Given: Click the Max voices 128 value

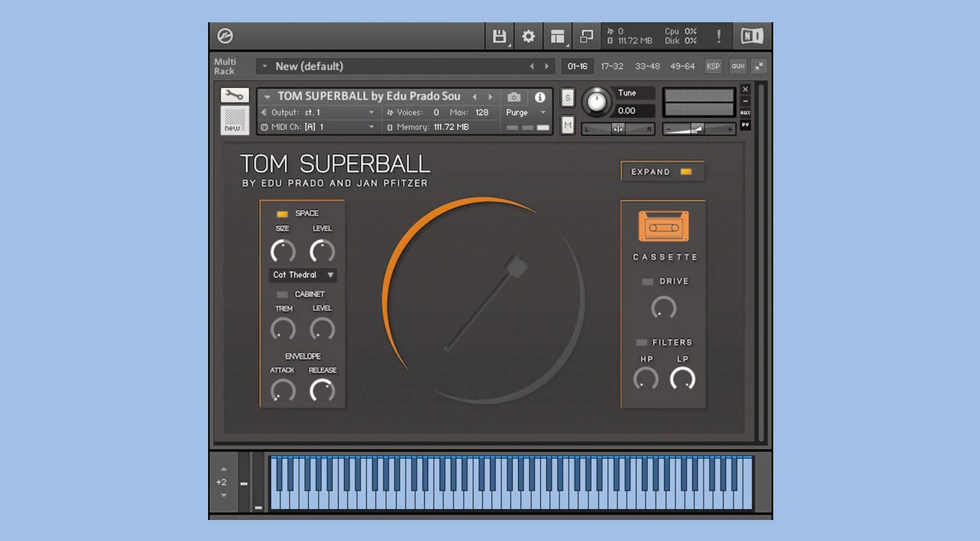Looking at the screenshot, I should pos(482,113).
